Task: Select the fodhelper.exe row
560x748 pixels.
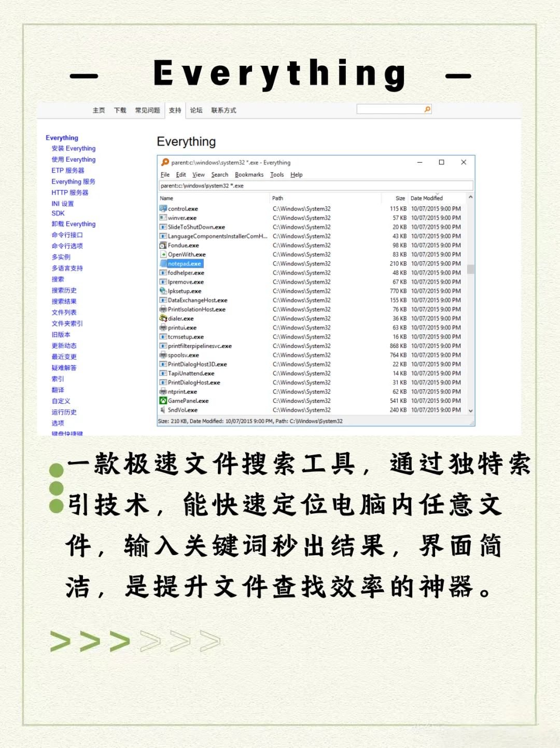Action: 313,273
